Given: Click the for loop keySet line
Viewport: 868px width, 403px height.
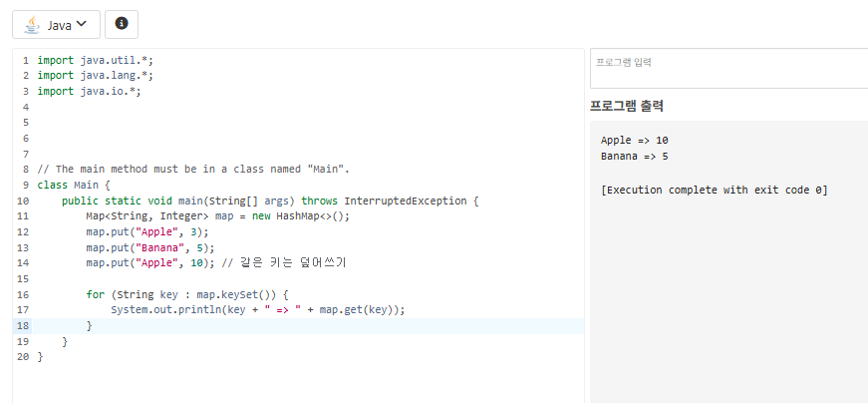Looking at the screenshot, I should (187, 294).
